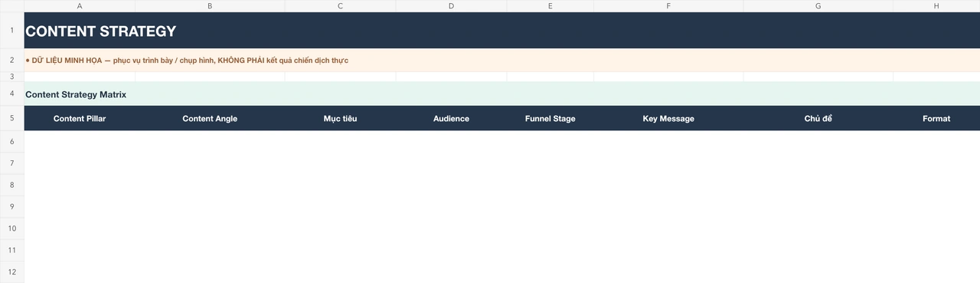Select the Audience header cell

pyautogui.click(x=451, y=118)
